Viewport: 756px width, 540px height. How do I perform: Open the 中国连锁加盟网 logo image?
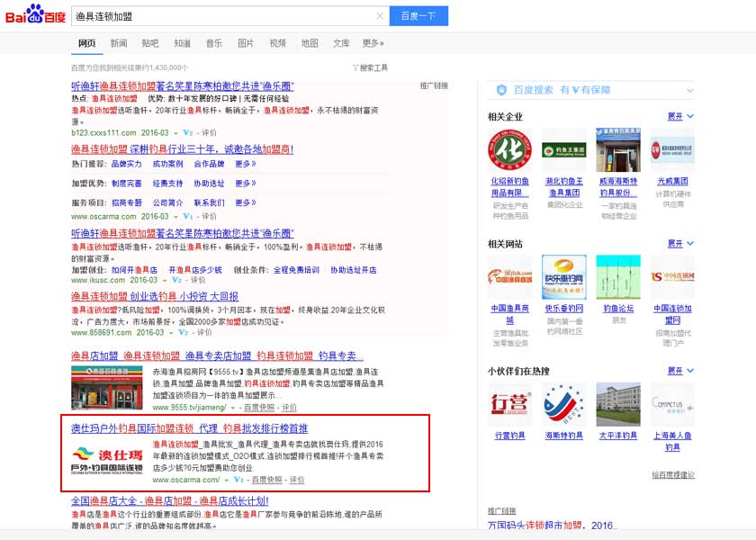pyautogui.click(x=672, y=277)
